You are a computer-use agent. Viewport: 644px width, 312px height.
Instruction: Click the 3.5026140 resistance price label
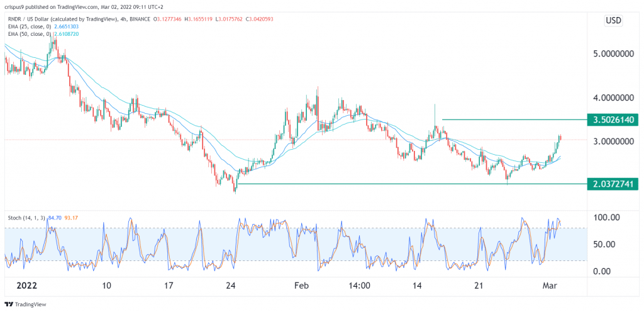tap(613, 120)
